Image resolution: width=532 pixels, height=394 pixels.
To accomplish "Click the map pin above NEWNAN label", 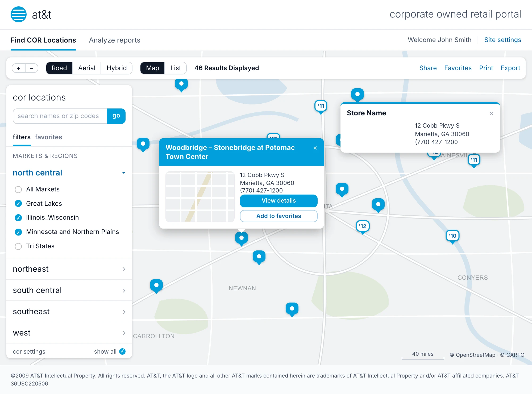I will click(x=259, y=257).
